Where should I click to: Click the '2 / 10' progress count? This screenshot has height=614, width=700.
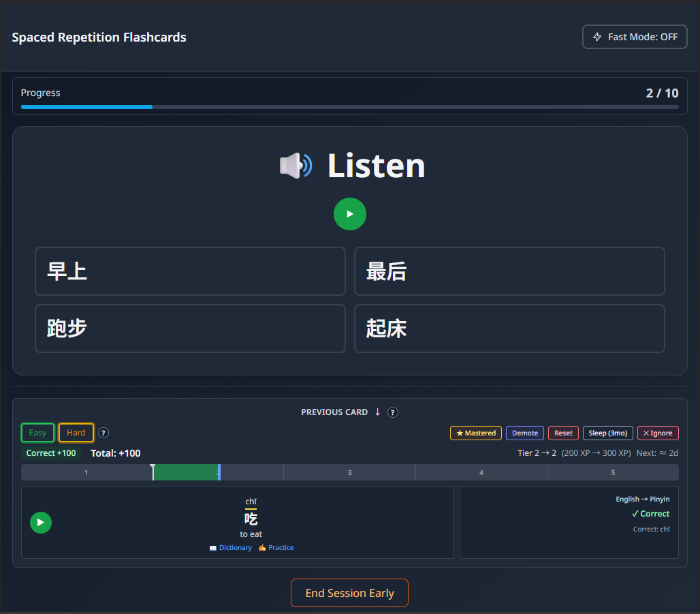pos(662,93)
